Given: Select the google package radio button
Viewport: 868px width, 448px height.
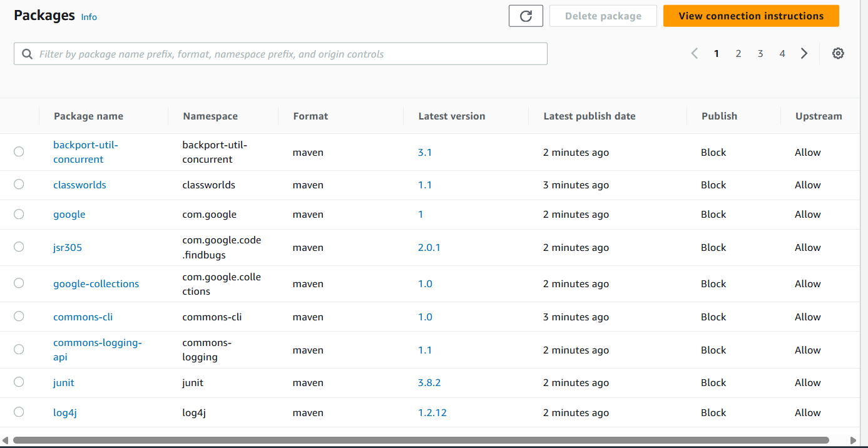Looking at the screenshot, I should [19, 214].
